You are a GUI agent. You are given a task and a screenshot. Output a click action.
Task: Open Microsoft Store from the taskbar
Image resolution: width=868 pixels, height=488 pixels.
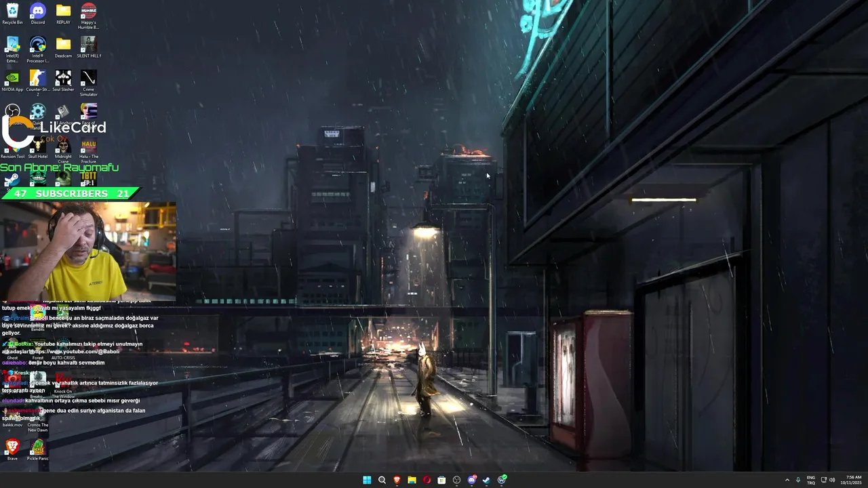tap(441, 480)
